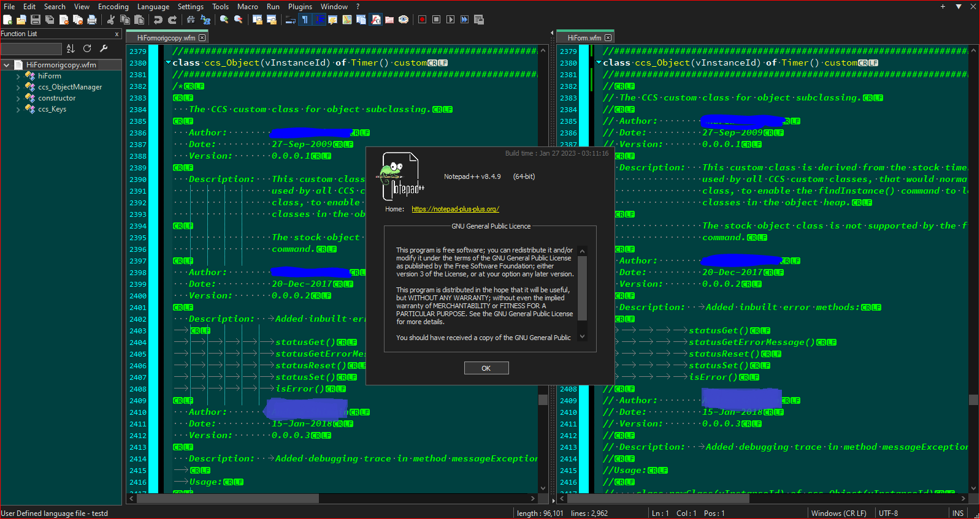Open the Language menu
This screenshot has width=980, height=519.
coord(153,7)
